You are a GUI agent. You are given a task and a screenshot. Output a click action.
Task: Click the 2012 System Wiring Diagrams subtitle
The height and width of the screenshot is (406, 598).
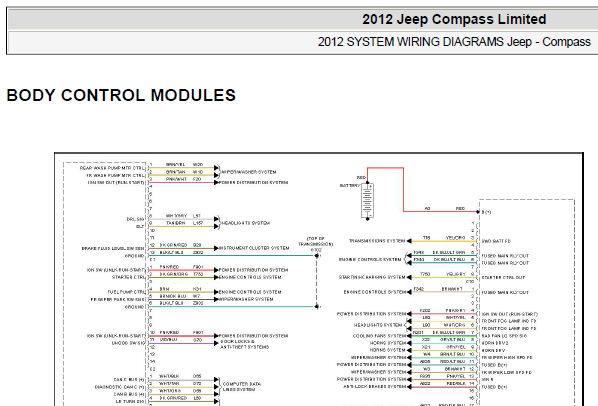click(454, 42)
